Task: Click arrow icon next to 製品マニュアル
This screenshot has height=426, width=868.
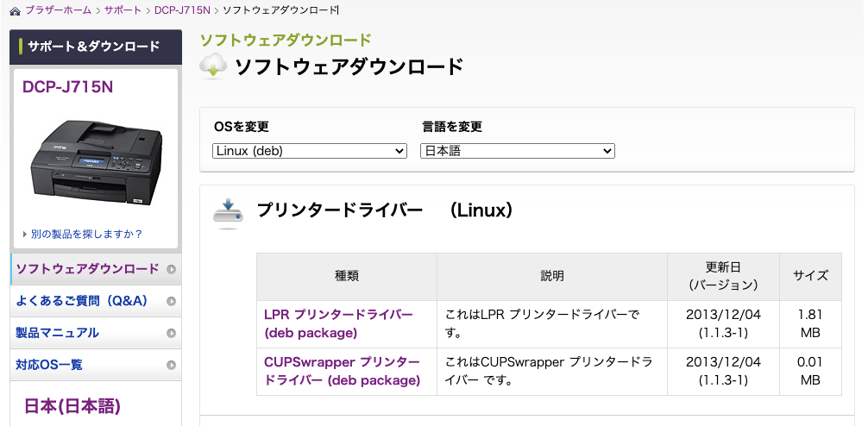Action: (171, 333)
